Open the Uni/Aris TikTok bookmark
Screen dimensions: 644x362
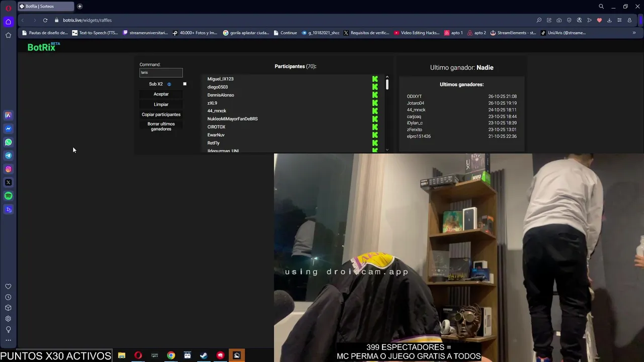pos(563,33)
